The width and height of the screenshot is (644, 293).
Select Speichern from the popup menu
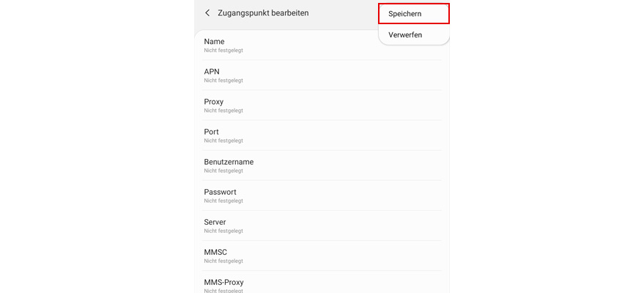click(404, 13)
